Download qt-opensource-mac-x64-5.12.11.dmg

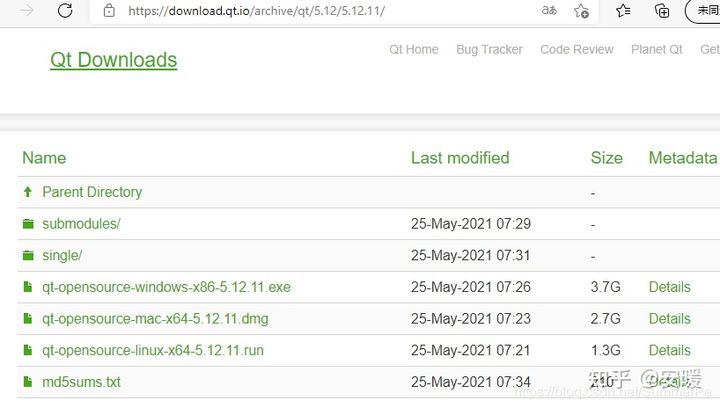(x=155, y=319)
